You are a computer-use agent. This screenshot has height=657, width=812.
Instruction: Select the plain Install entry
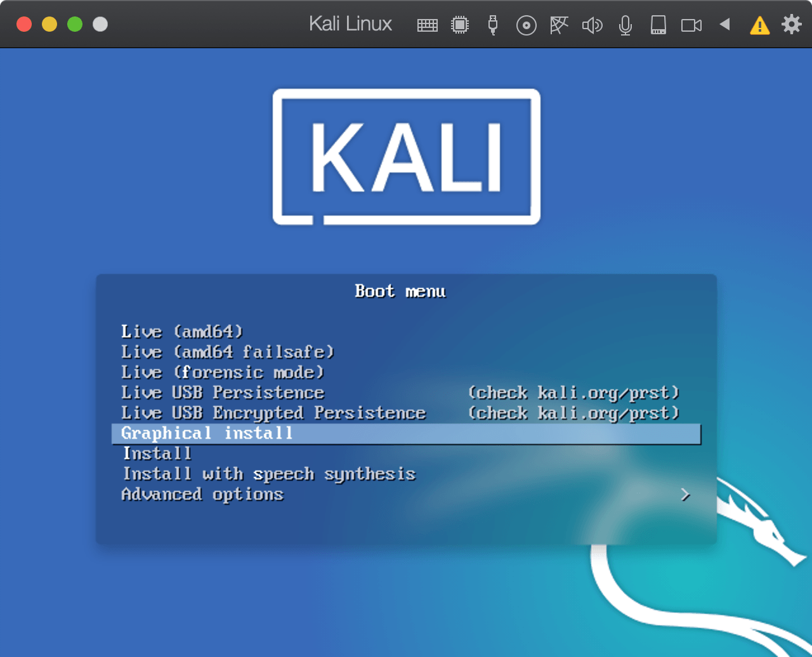[406, 453]
